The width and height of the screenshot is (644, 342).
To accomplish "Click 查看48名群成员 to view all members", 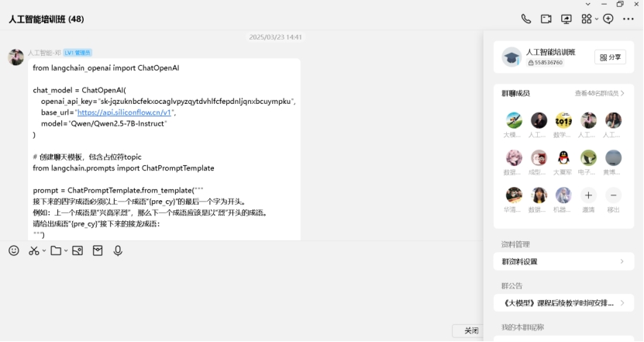I will tap(599, 93).
